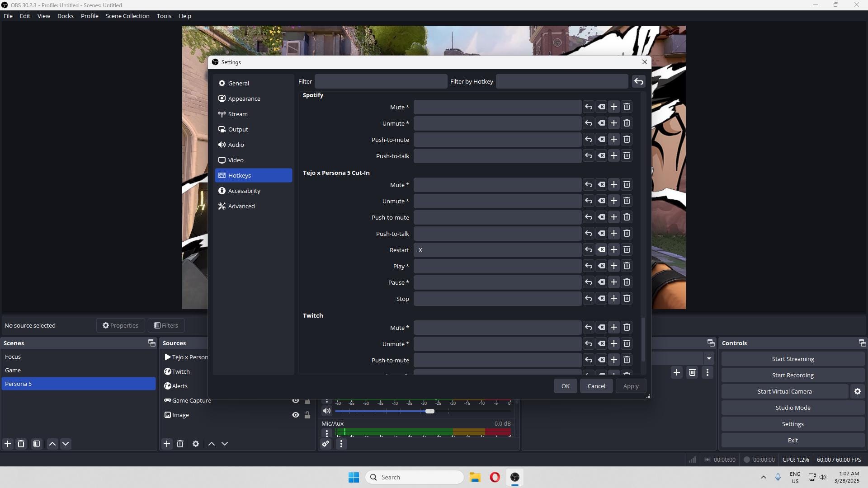Screen dimensions: 868x488
Task: Move the selected source up in Sources
Action: click(x=211, y=444)
